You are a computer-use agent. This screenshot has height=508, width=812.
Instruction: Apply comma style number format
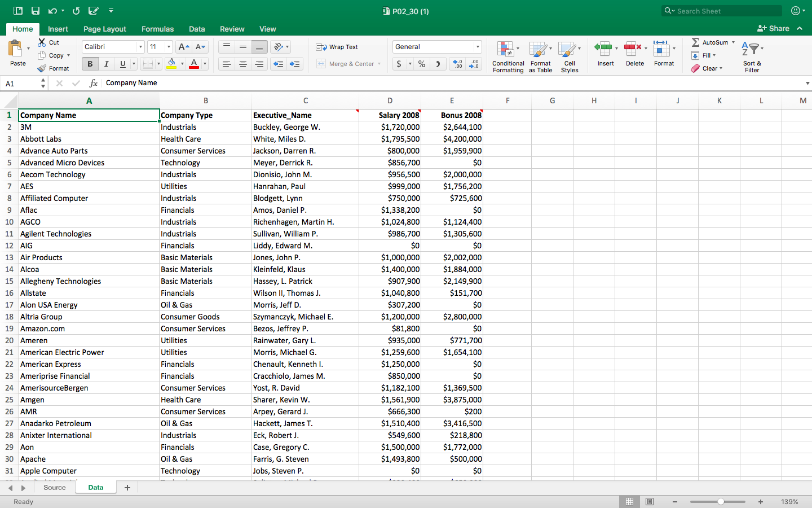(438, 64)
